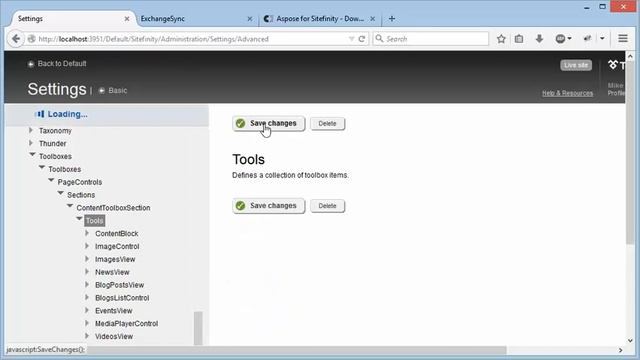
Task: Expand the NewsView node
Action: point(87,272)
